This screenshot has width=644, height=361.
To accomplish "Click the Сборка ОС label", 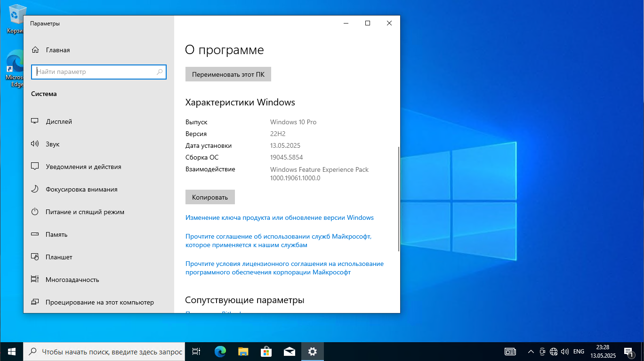I will [x=202, y=157].
